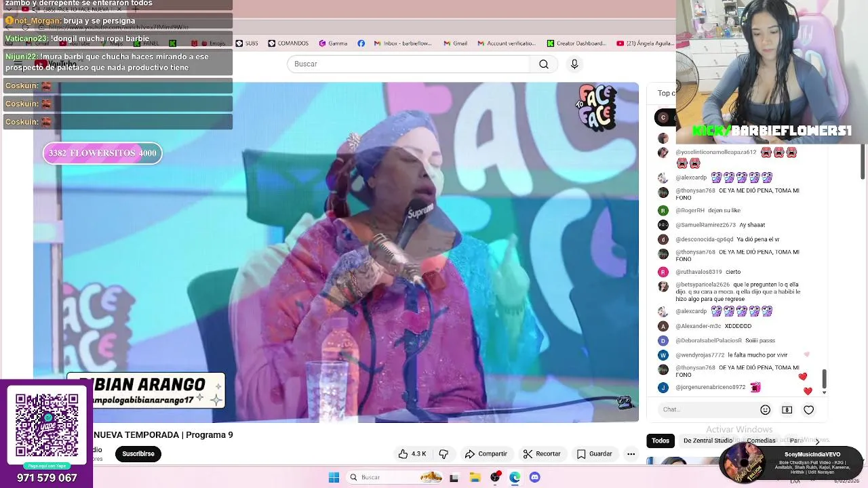The image size is (868, 488).
Task: Click the Compartir share button
Action: point(486,454)
